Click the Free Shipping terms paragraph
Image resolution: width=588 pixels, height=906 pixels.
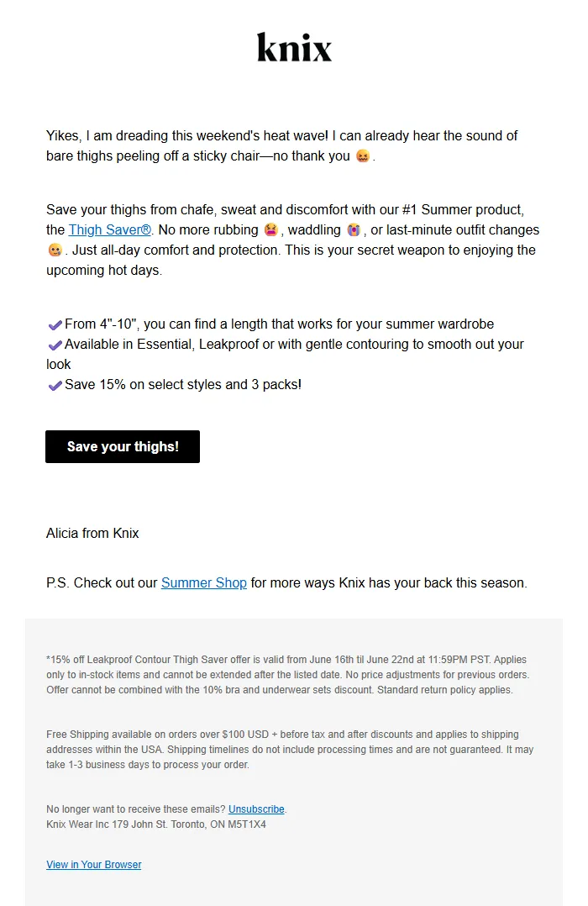point(290,749)
